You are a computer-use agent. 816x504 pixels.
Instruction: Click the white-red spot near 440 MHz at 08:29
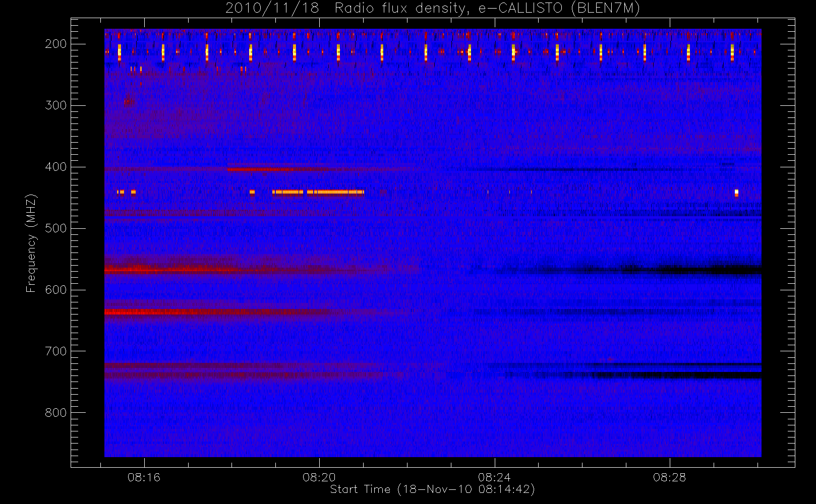tap(736, 193)
